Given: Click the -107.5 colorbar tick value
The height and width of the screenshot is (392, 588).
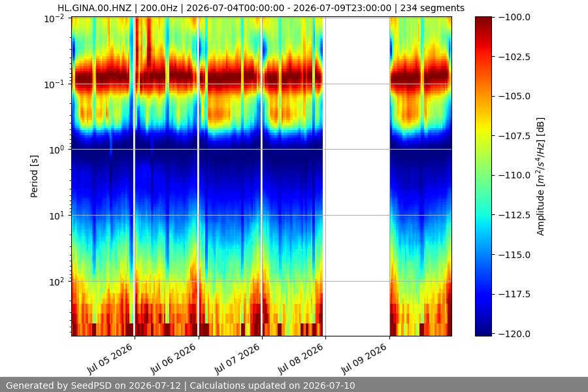Looking at the screenshot, I should point(514,136).
